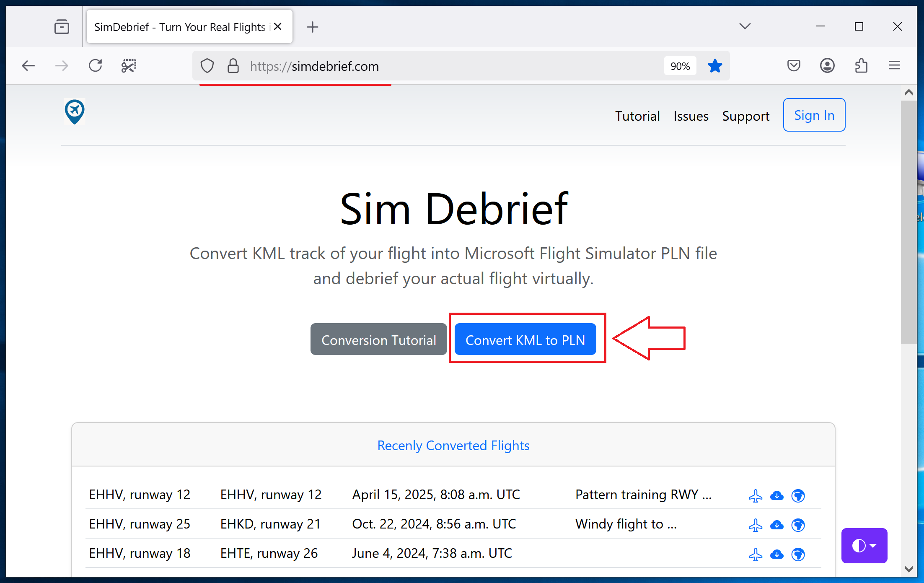Click airplane icon for Oct. 22, 2024 flight
The width and height of the screenshot is (924, 583).
coord(756,525)
